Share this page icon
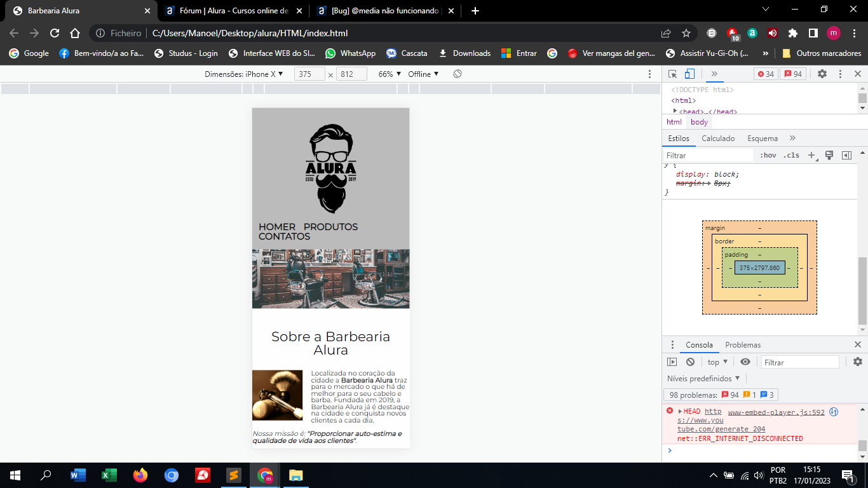Screen dimensions: 868x488 666,33
